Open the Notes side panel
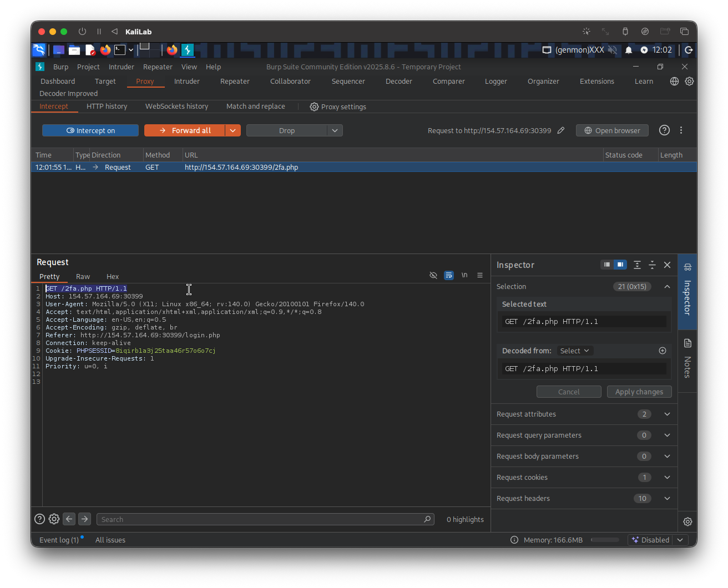Screen dimensions: 728x588 coord(687,359)
